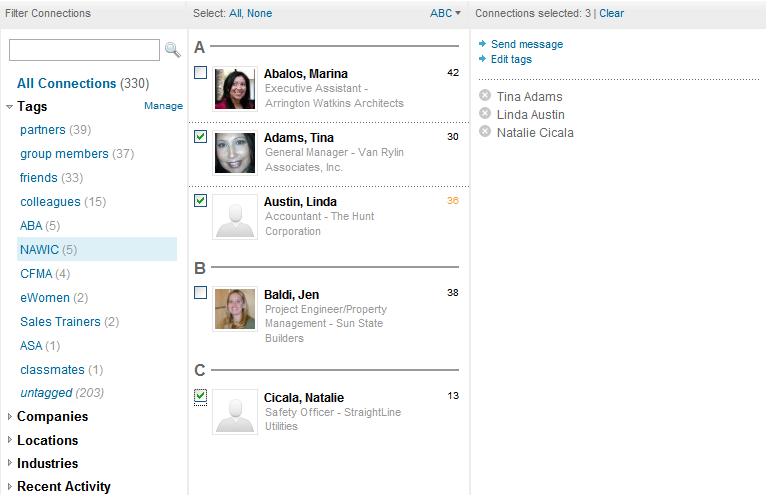Open Tina Adams profile photo
The width and height of the screenshot is (777, 500).
click(235, 153)
